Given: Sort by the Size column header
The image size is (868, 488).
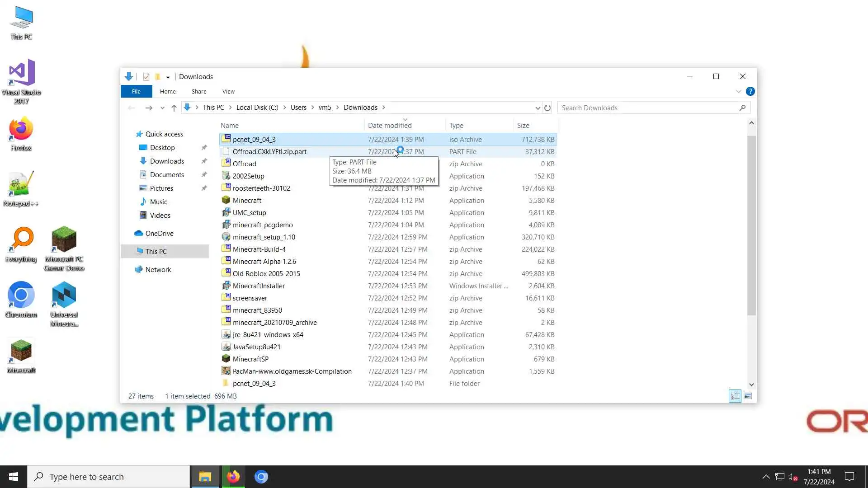Looking at the screenshot, I should (x=523, y=126).
